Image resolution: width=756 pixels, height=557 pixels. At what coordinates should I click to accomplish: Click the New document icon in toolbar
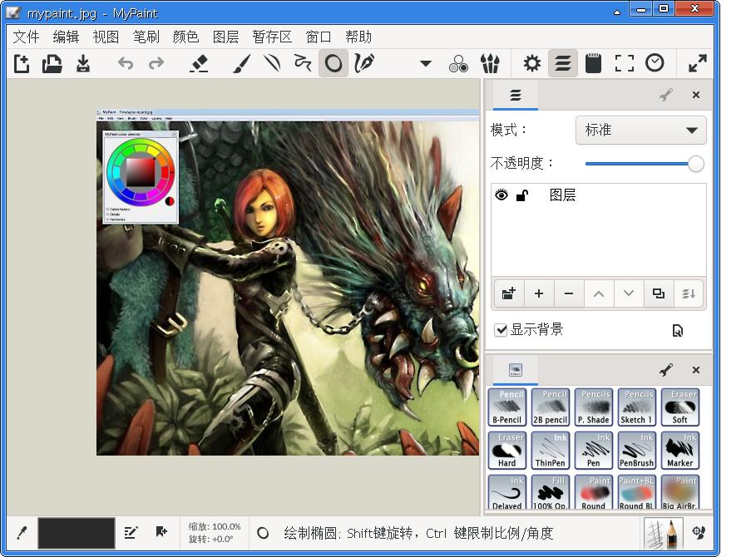coord(22,63)
